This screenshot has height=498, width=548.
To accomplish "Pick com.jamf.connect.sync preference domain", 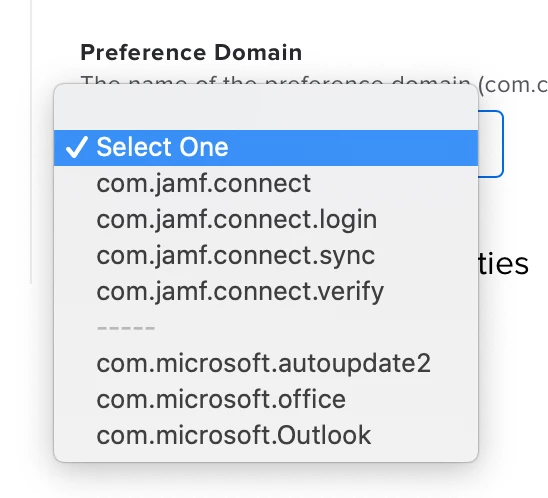I will 266,255.
